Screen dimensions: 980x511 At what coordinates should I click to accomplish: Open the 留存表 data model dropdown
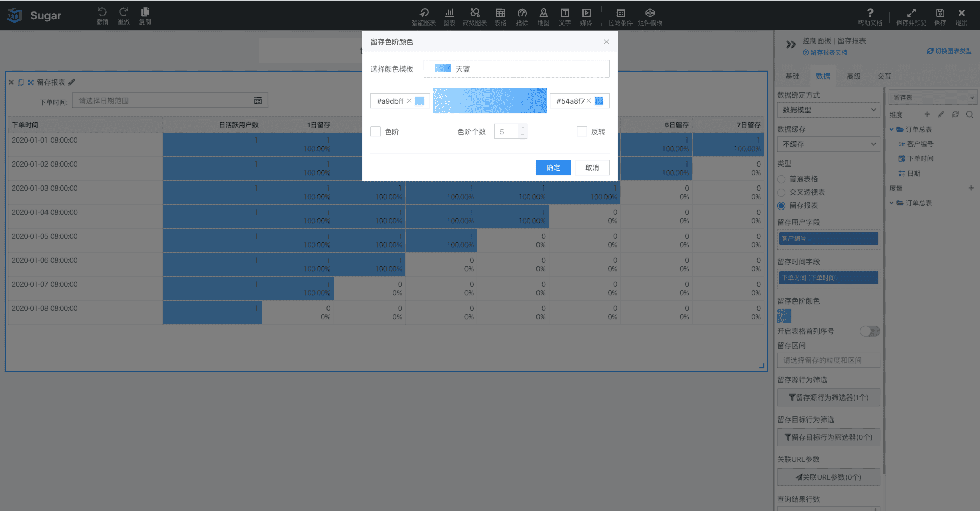click(933, 97)
